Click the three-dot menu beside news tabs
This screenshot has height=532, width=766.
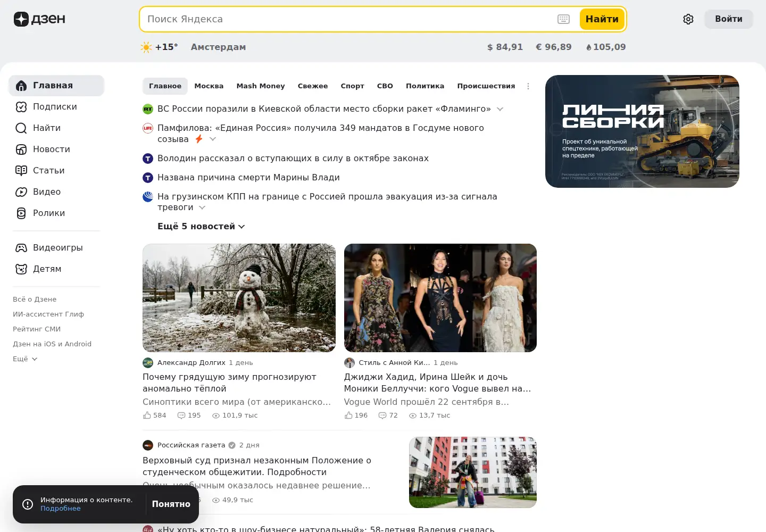click(x=528, y=86)
